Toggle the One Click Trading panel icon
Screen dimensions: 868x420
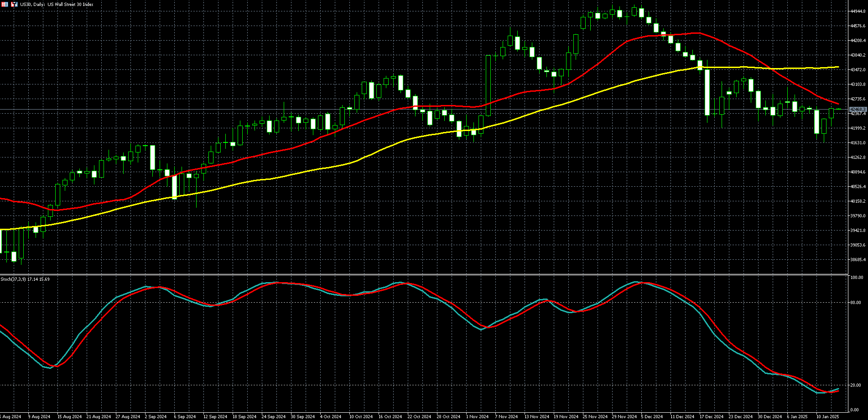point(14,4)
